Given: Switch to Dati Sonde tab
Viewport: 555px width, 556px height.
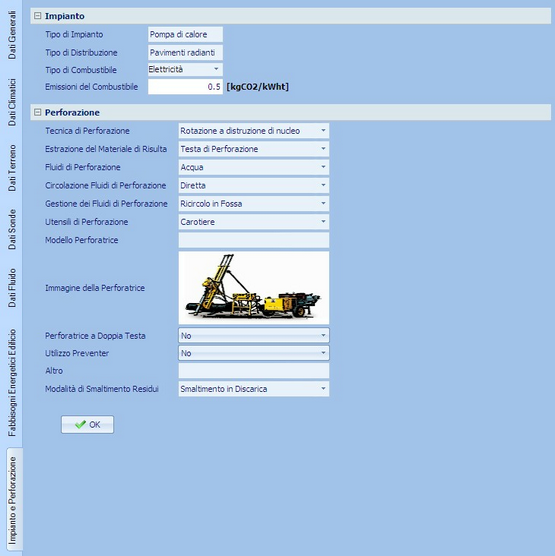Looking at the screenshot, I should (12, 229).
